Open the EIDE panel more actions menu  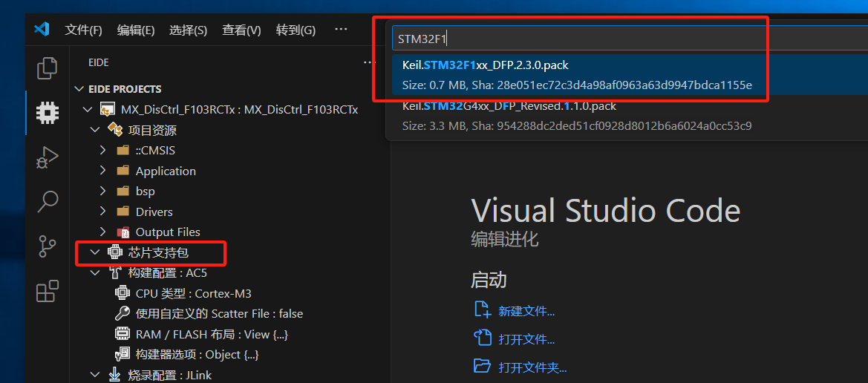[369, 62]
